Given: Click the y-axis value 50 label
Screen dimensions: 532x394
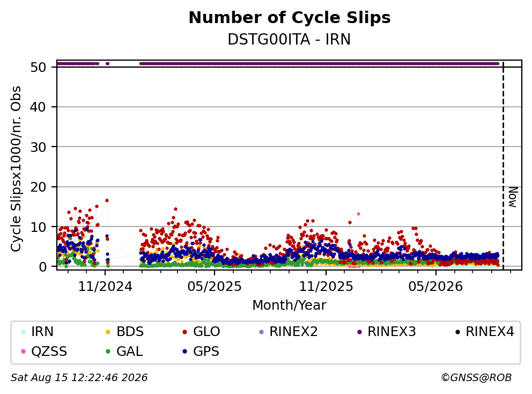Looking at the screenshot, I should (38, 67).
